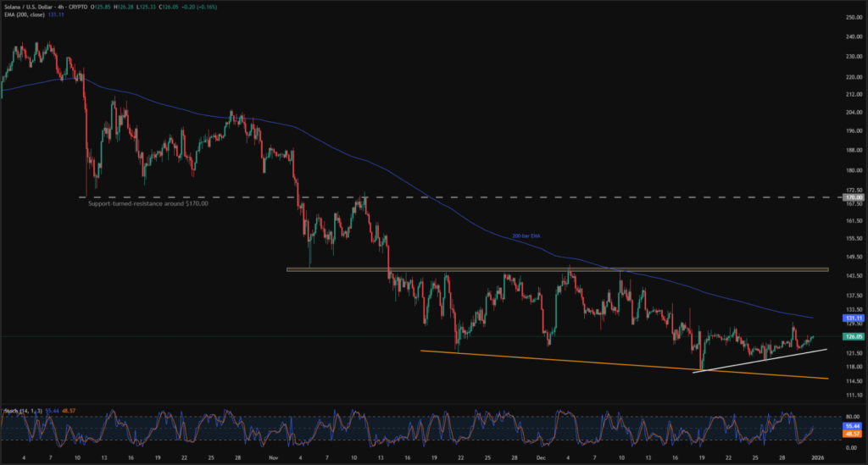Select the 200-bar EMA chart label
868x465 pixels.
click(526, 236)
